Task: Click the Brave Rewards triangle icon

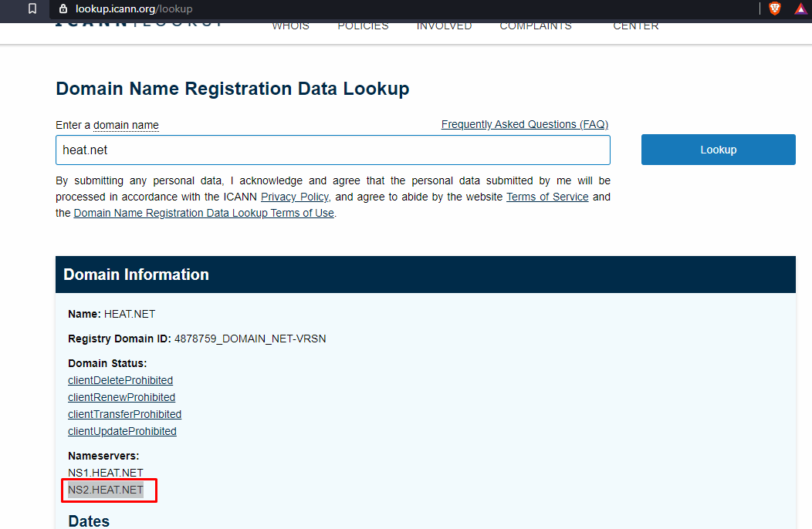Action: coord(800,8)
